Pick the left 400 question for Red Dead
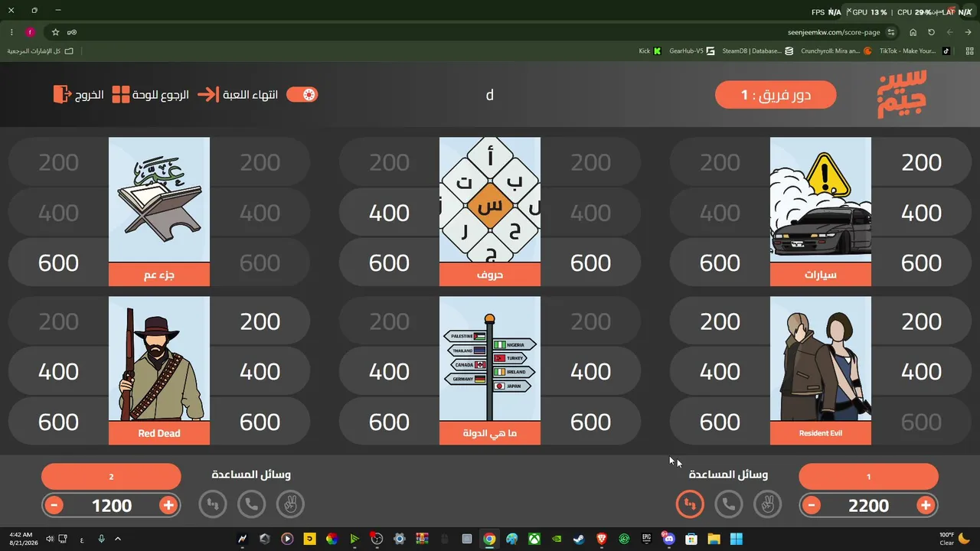 click(x=58, y=372)
